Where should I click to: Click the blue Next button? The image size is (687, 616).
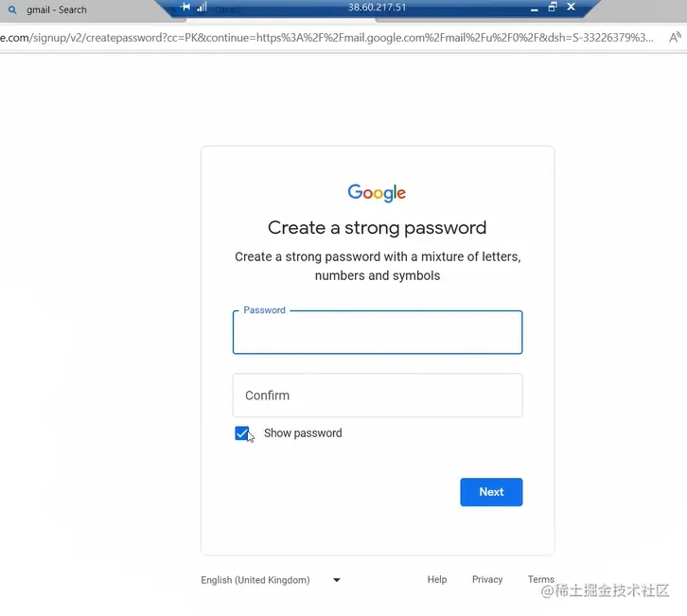tap(491, 492)
